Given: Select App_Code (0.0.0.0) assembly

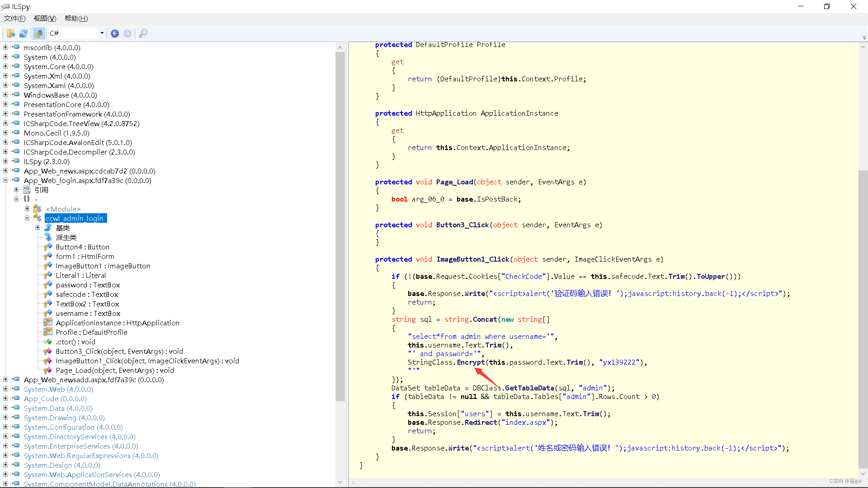Looking at the screenshot, I should pos(55,399).
